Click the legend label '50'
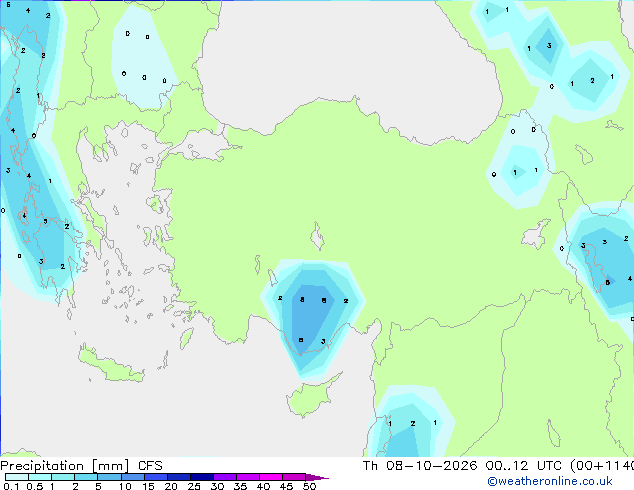The width and height of the screenshot is (634, 490). (x=309, y=486)
